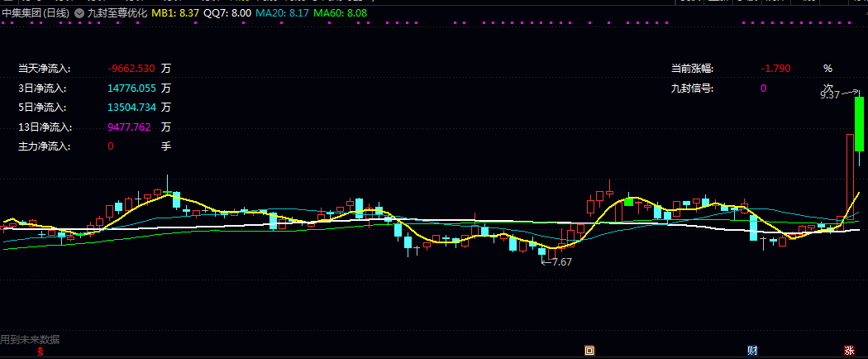Click the red 涨 limit-up icon
This screenshot has height=359, width=868.
tap(849, 350)
